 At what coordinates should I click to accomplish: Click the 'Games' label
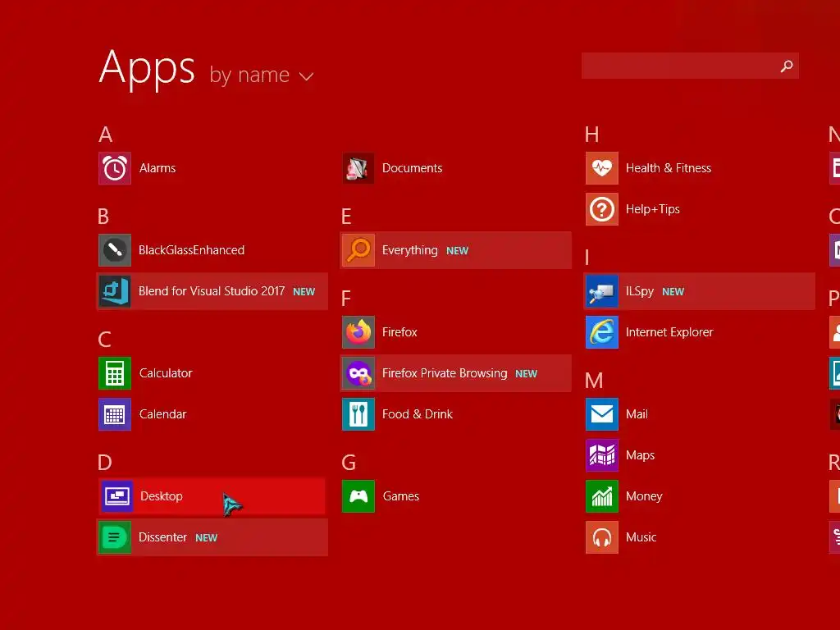tap(400, 496)
